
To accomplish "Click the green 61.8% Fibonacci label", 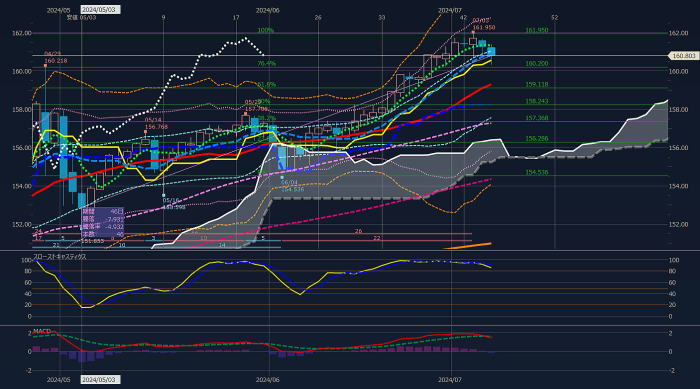I will (267, 84).
